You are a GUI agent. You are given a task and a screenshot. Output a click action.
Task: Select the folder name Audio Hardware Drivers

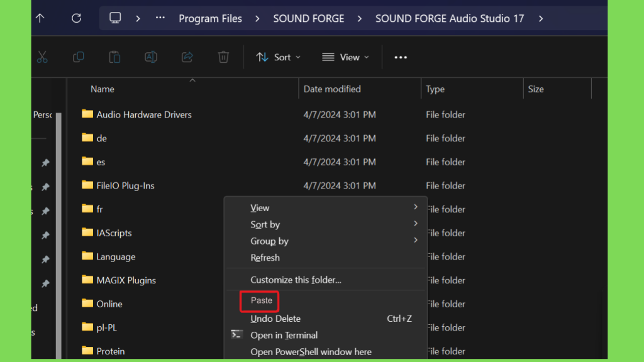pos(144,114)
